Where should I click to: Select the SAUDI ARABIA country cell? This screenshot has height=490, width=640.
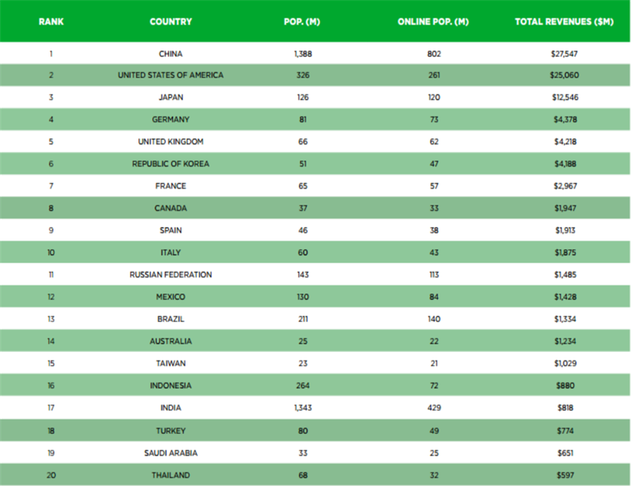171,453
